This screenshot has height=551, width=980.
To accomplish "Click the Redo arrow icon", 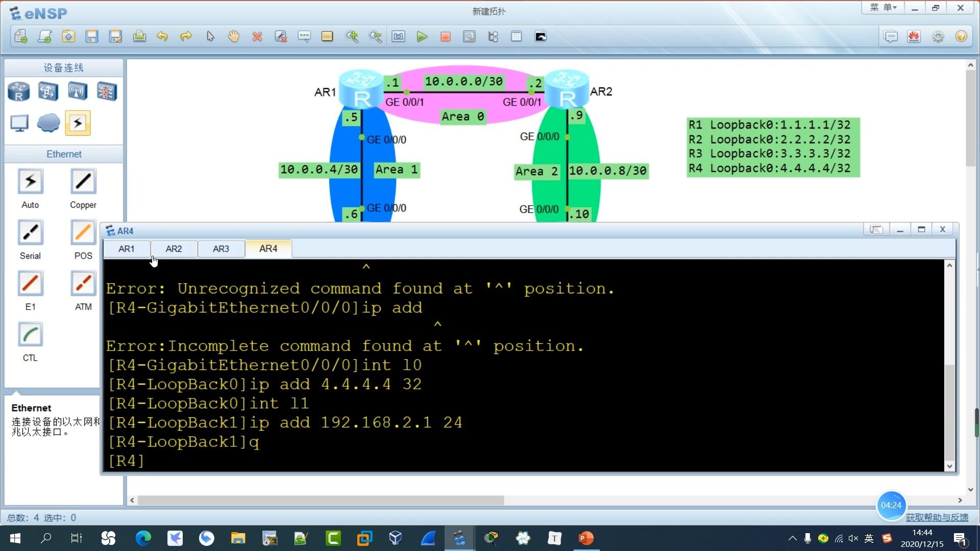I will (186, 37).
